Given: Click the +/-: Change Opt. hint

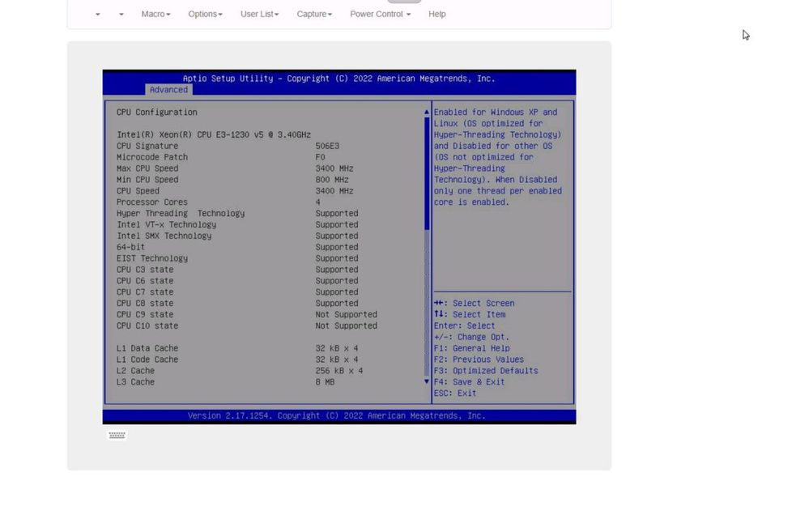Looking at the screenshot, I should click(471, 337).
